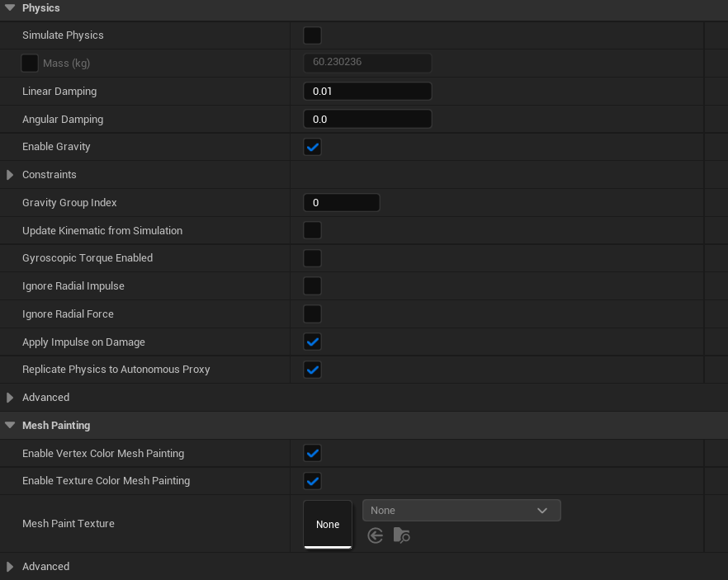Click the Gravity Group Index value field
Image resolution: width=728 pixels, height=580 pixels.
[341, 202]
